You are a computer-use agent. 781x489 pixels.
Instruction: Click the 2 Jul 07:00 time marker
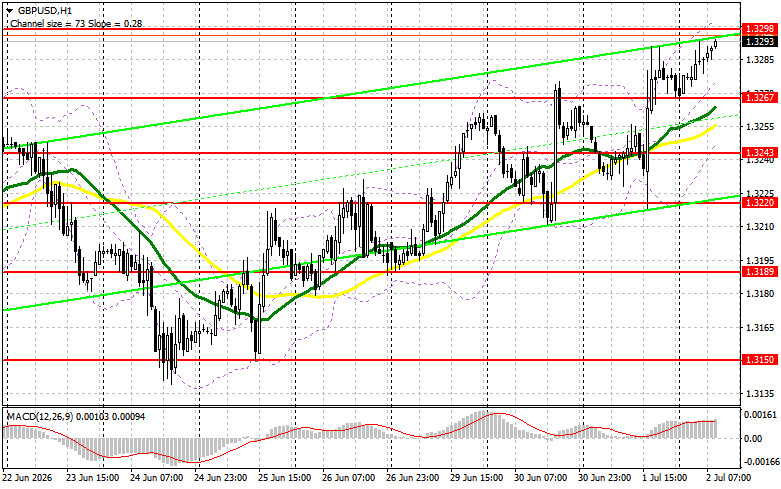coord(727,478)
